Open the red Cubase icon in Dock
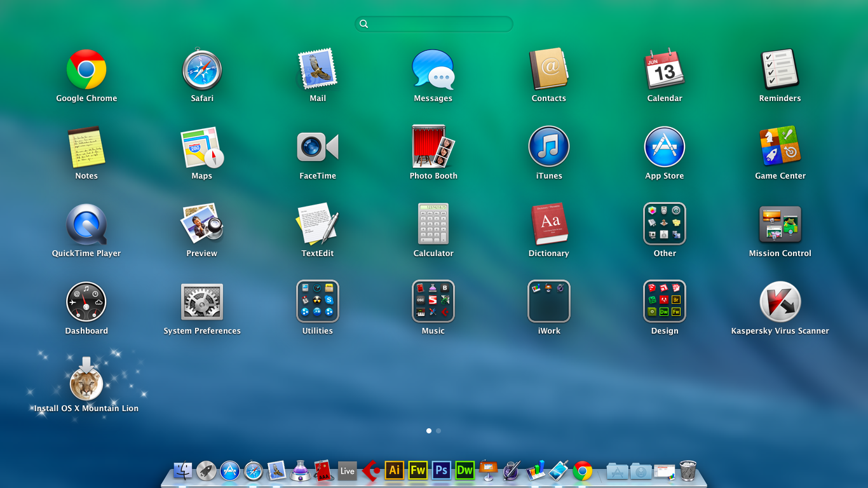This screenshot has height=488, width=868. [371, 470]
